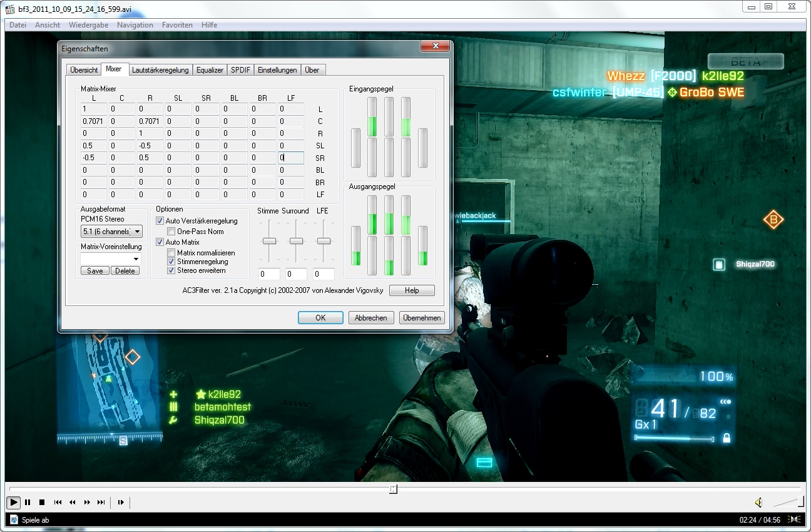Click the playback time '02:24 / 04:56'
The width and height of the screenshot is (811, 532).
[x=760, y=519]
